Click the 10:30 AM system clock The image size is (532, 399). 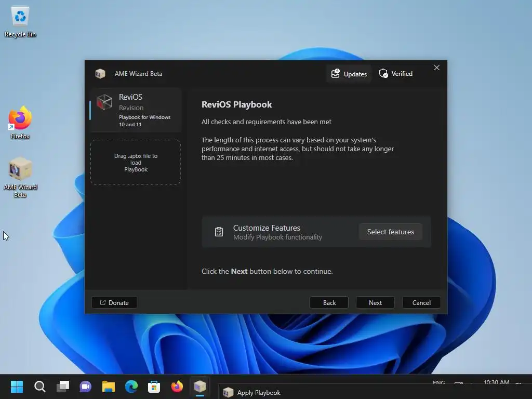[496, 382]
